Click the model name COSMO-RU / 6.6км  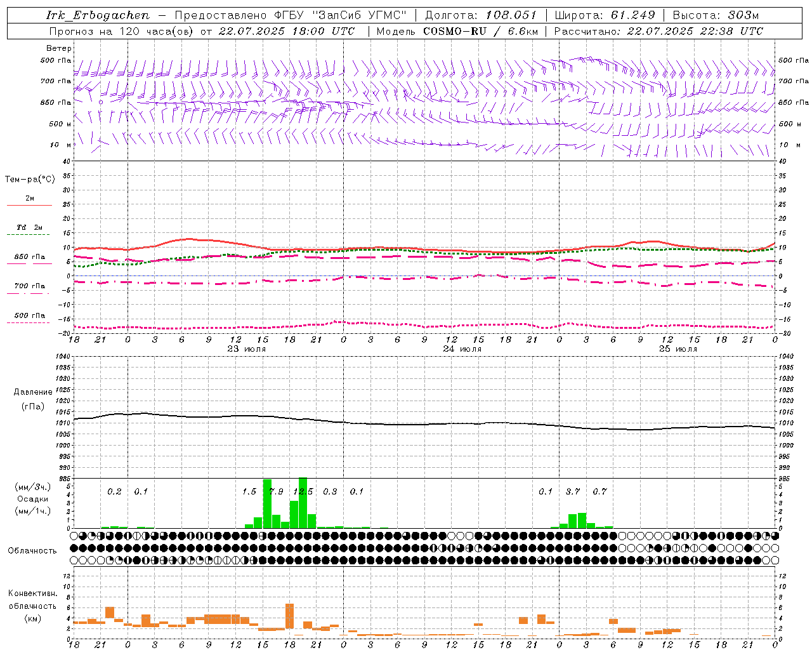(481, 31)
